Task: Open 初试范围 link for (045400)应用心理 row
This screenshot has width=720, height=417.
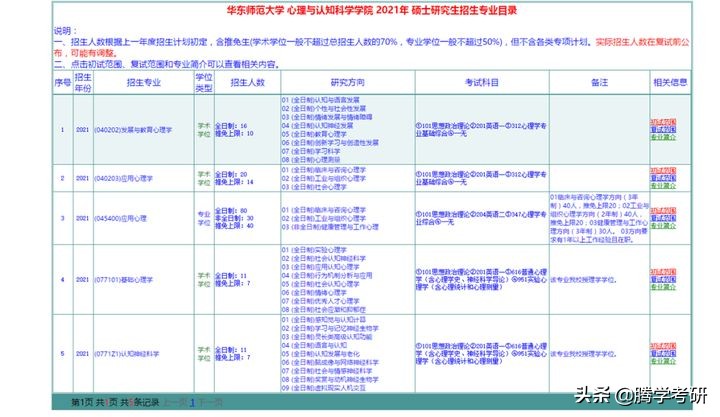Action: [x=663, y=211]
